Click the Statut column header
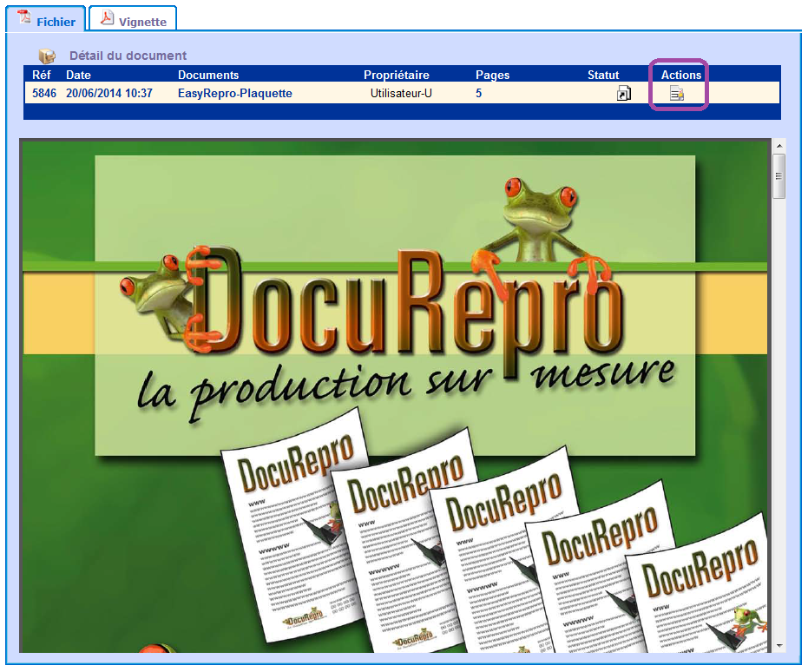Image resolution: width=808 pixels, height=672 pixels. click(603, 75)
